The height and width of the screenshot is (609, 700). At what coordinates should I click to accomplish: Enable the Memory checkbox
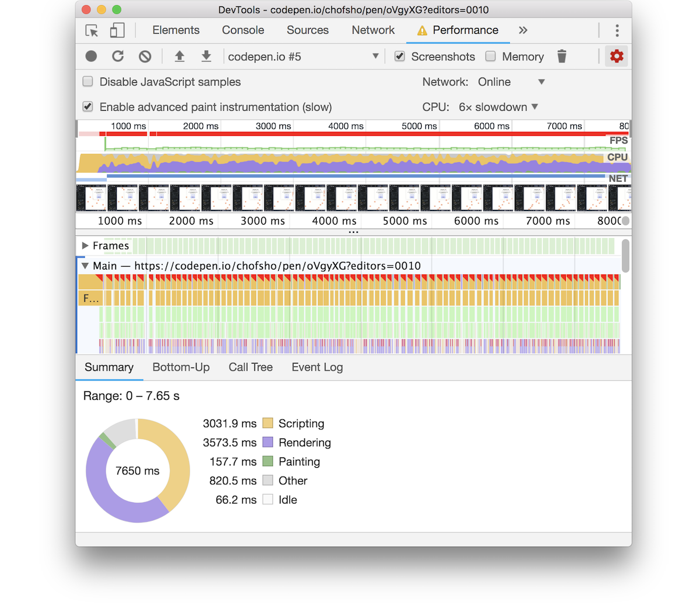(x=491, y=56)
